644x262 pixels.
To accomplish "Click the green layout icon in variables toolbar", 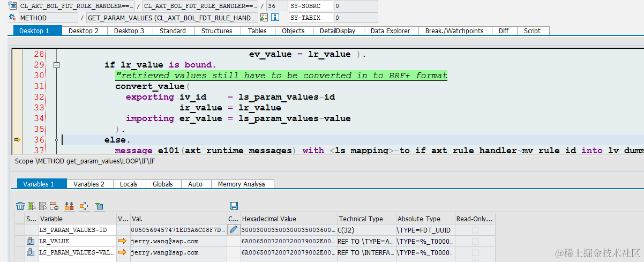I will pyautogui.click(x=99, y=206).
